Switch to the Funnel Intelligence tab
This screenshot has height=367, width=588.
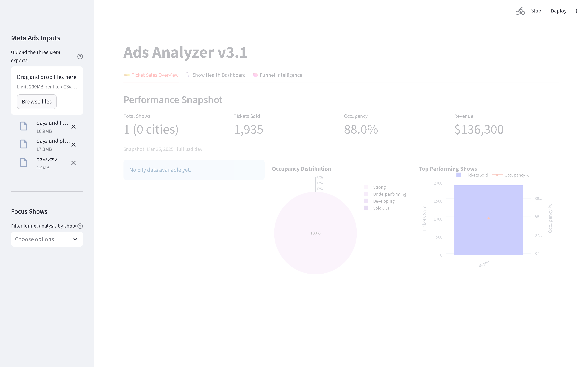click(277, 75)
